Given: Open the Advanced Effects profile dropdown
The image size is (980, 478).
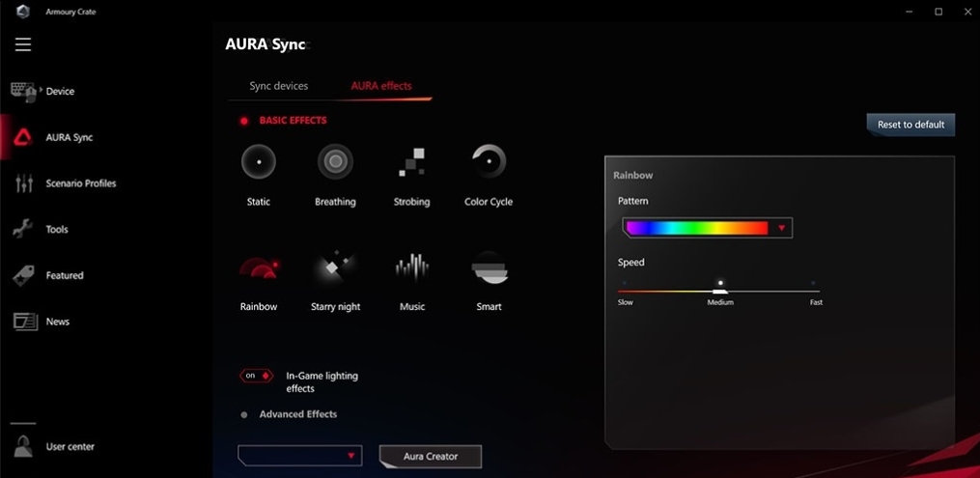Looking at the screenshot, I should click(x=300, y=456).
